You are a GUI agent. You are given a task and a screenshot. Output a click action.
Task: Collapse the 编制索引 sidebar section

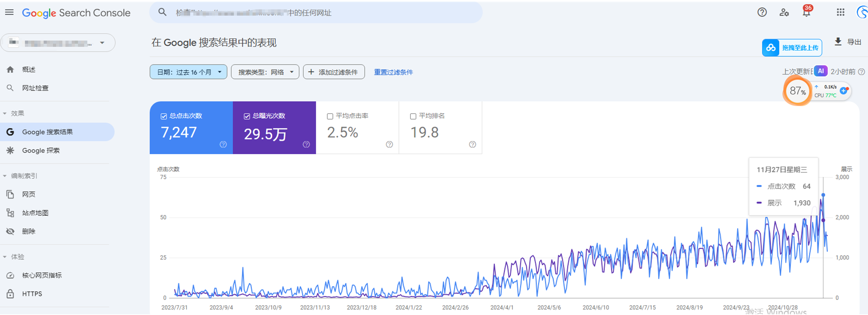[5, 176]
